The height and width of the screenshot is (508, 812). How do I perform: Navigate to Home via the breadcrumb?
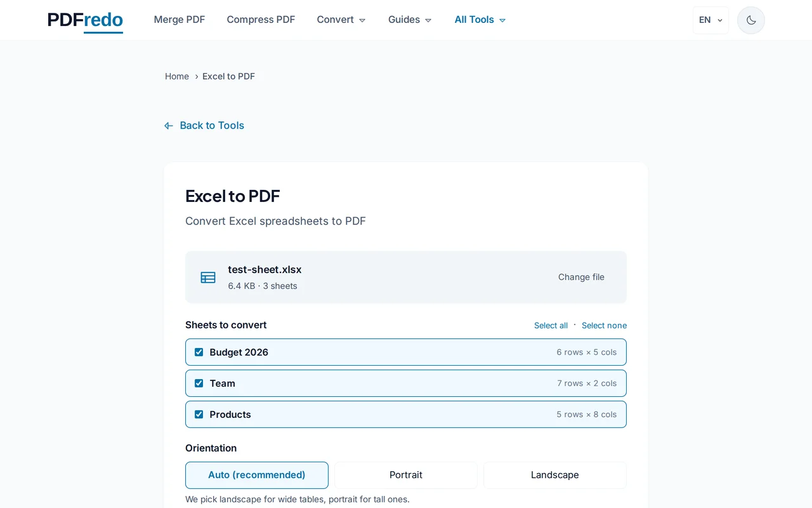pyautogui.click(x=176, y=76)
